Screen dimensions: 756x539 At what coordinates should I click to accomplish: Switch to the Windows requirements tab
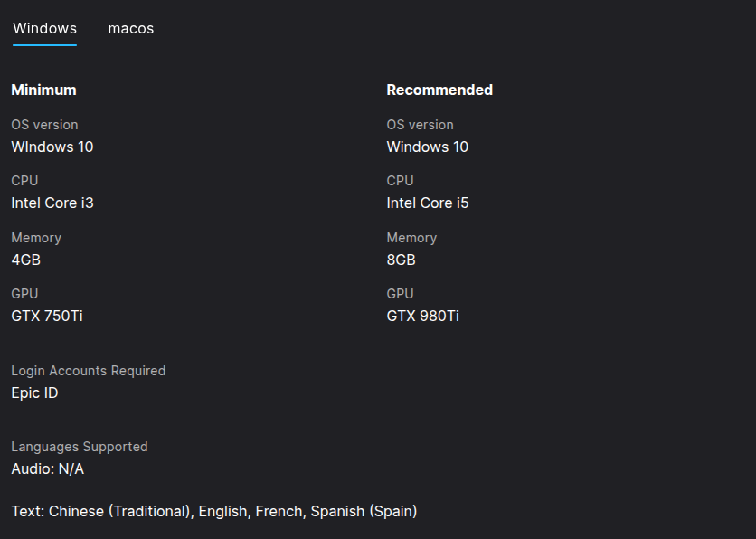pos(44,29)
